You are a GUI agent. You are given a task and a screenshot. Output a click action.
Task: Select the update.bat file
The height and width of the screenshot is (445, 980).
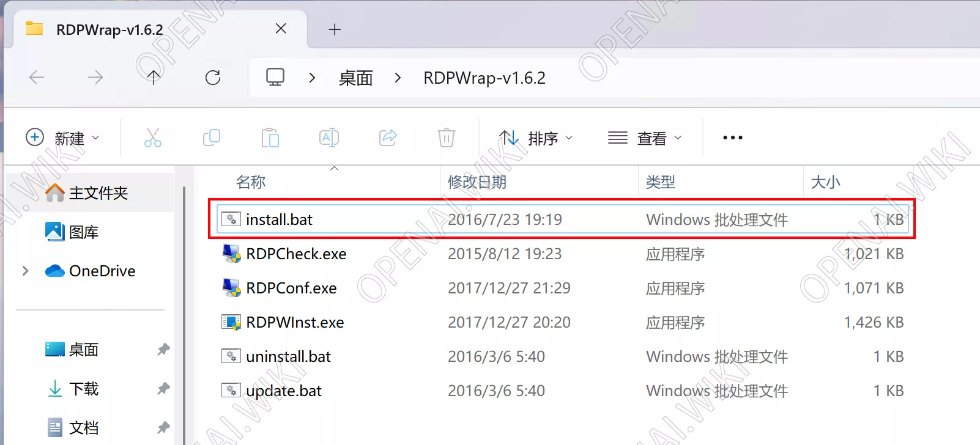[x=562, y=391]
